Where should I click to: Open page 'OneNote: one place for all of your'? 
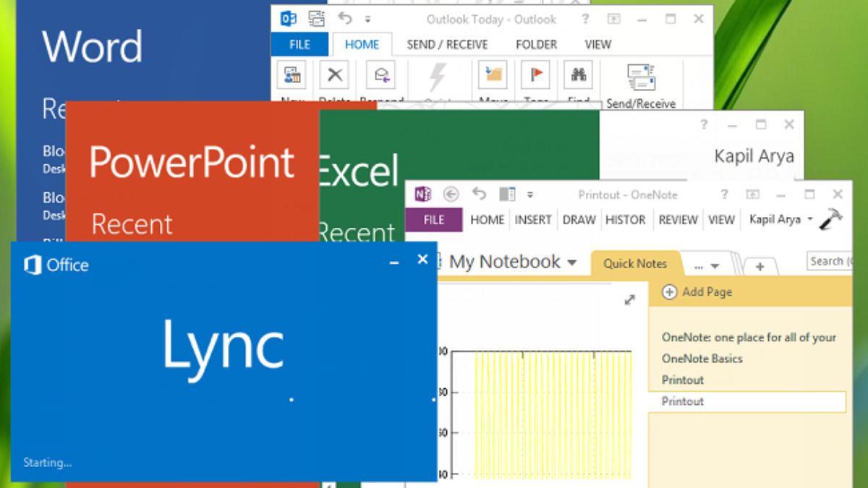tap(749, 337)
